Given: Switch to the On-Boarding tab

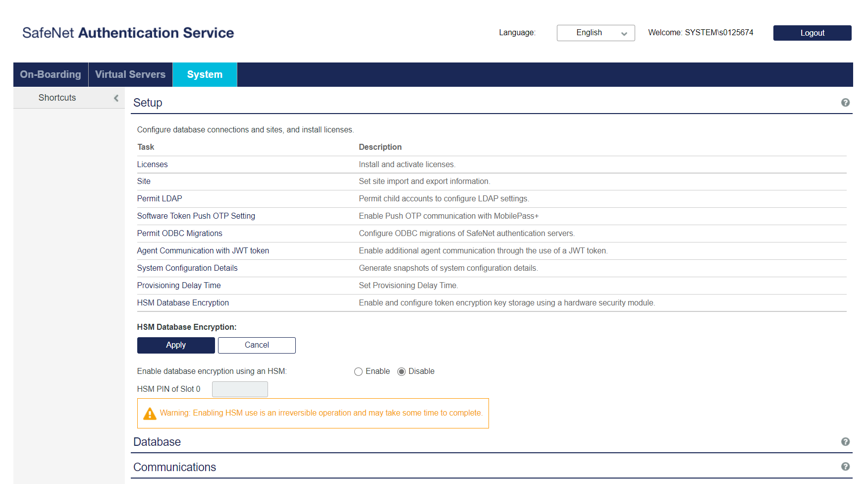Looking at the screenshot, I should point(50,74).
